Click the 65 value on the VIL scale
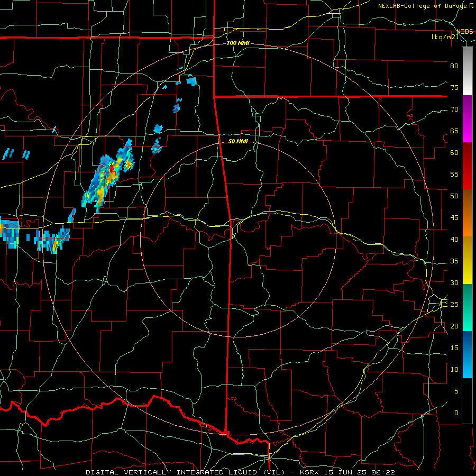The height and width of the screenshot is (476, 476). (x=454, y=131)
